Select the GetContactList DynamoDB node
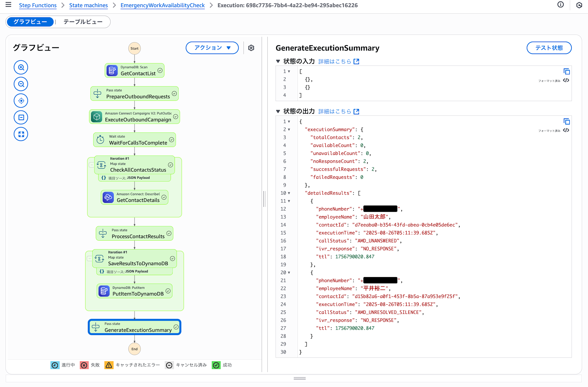 (x=134, y=71)
